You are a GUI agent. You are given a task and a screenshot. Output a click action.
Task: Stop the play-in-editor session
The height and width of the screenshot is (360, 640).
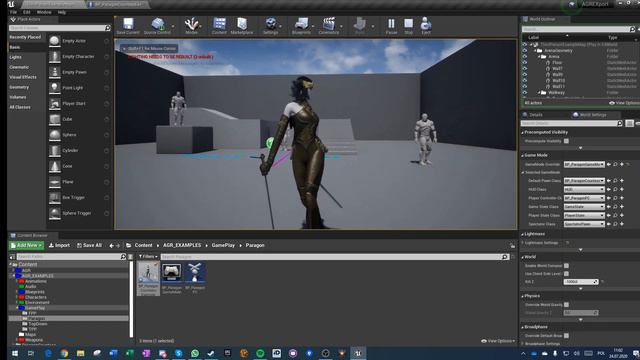(409, 26)
